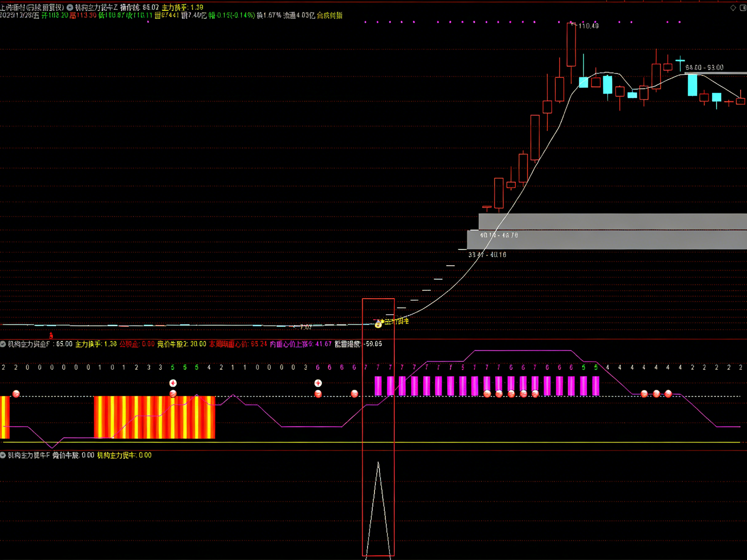Click the wide orange-yellow striped block in funds panel
747x560 pixels.
click(154, 417)
